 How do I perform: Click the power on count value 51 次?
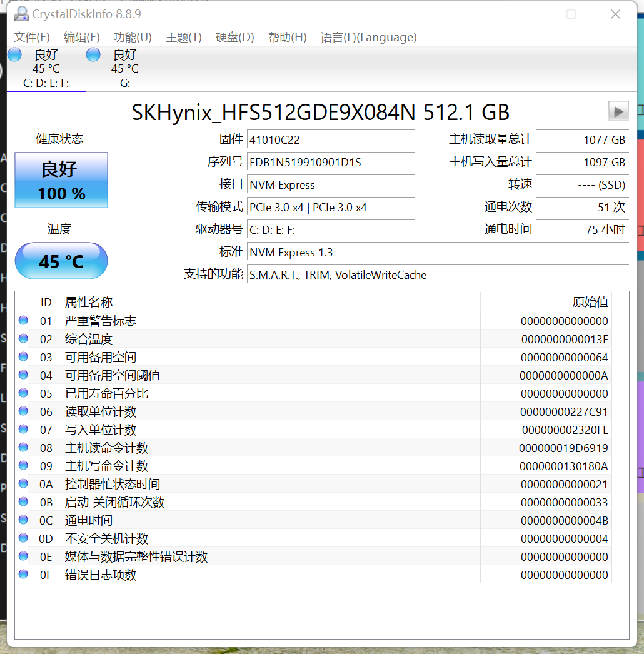(x=582, y=208)
